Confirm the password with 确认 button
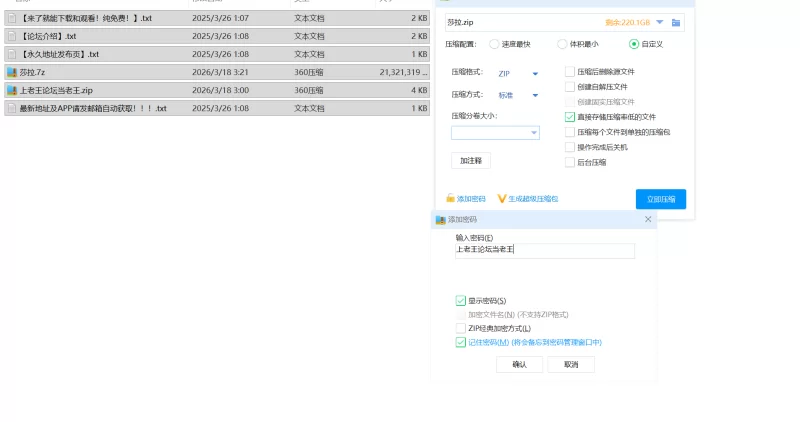800x422 pixels. click(519, 365)
